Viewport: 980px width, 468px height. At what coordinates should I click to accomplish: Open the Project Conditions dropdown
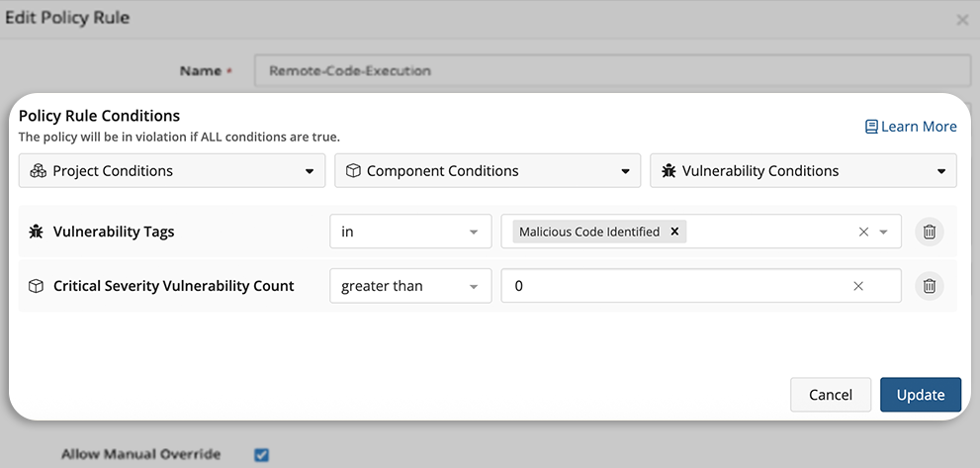(x=172, y=170)
